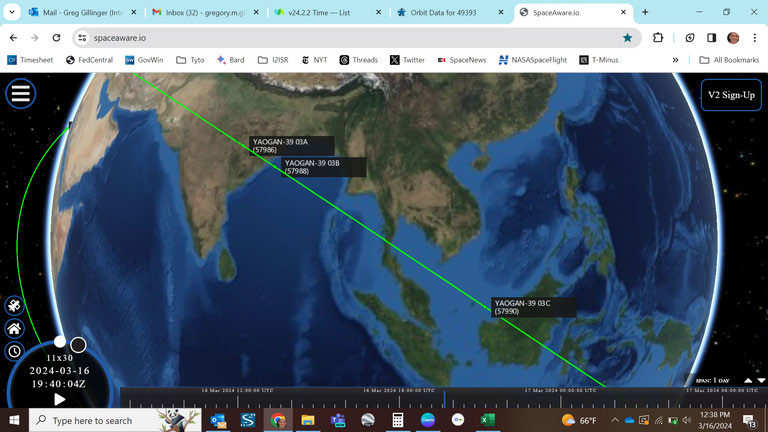Open the FedCentral bookmark
The width and height of the screenshot is (768, 432).
point(90,60)
